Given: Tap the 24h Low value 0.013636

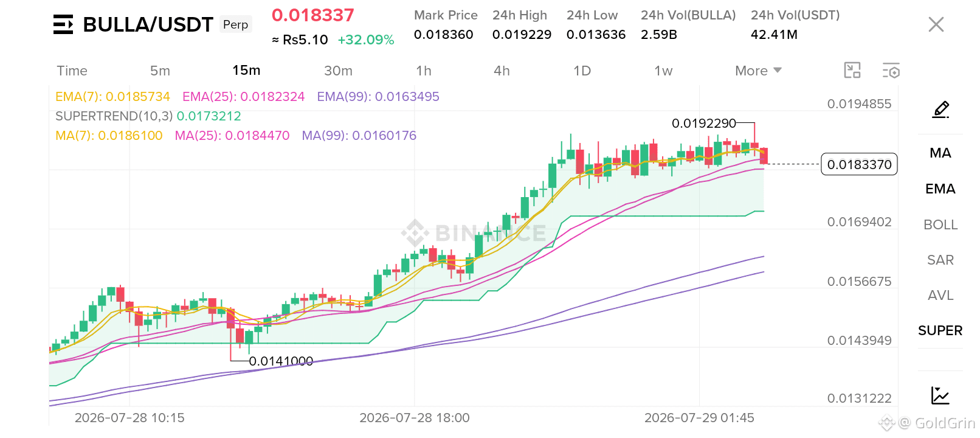Looking at the screenshot, I should (596, 35).
